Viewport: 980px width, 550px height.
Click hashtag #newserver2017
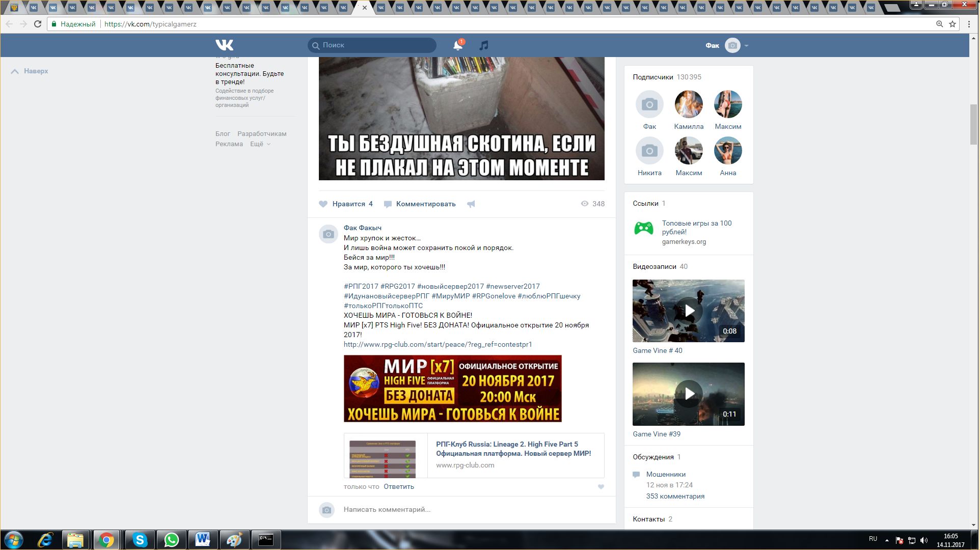[x=512, y=287]
